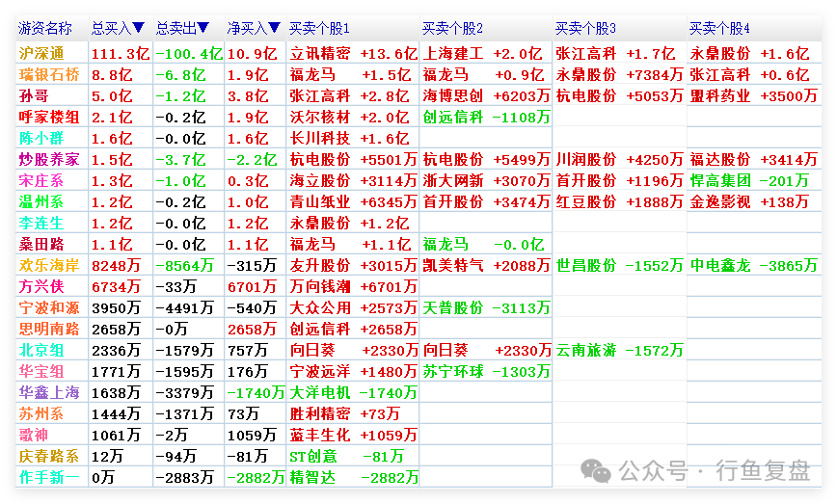
Task: Click 红豆股份 +1888万 cell
Action: (620, 201)
